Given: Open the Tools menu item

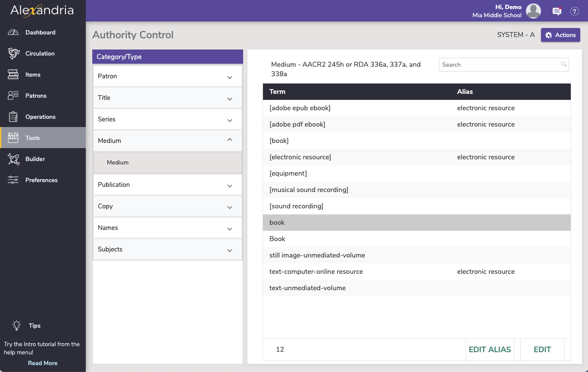Looking at the screenshot, I should click(x=33, y=138).
